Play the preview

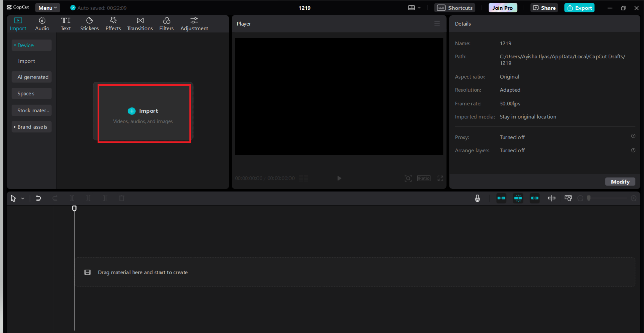point(339,178)
